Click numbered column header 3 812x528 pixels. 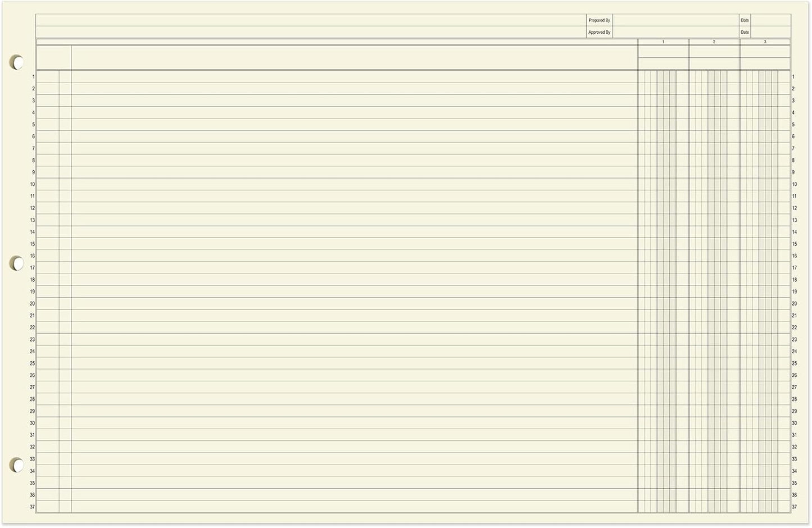click(x=764, y=41)
